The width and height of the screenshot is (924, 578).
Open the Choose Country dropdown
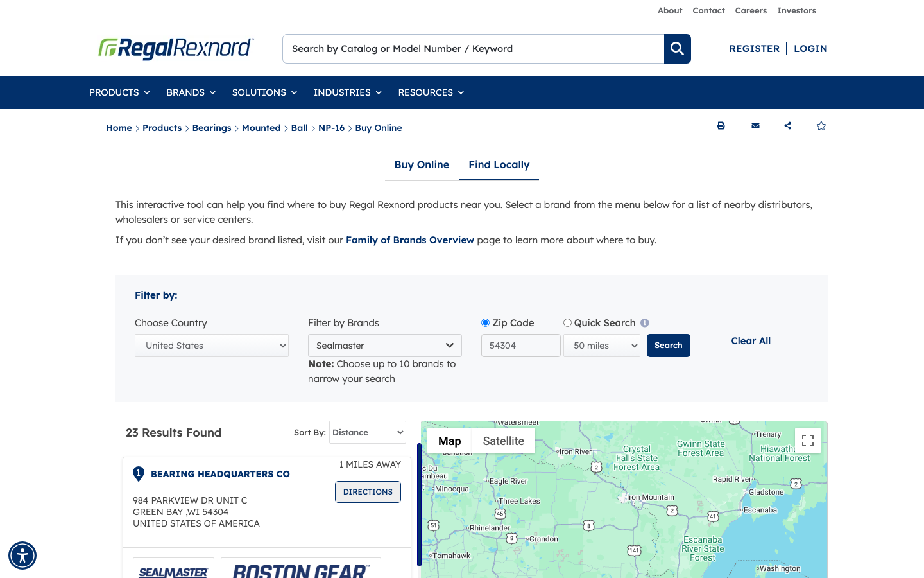click(212, 346)
